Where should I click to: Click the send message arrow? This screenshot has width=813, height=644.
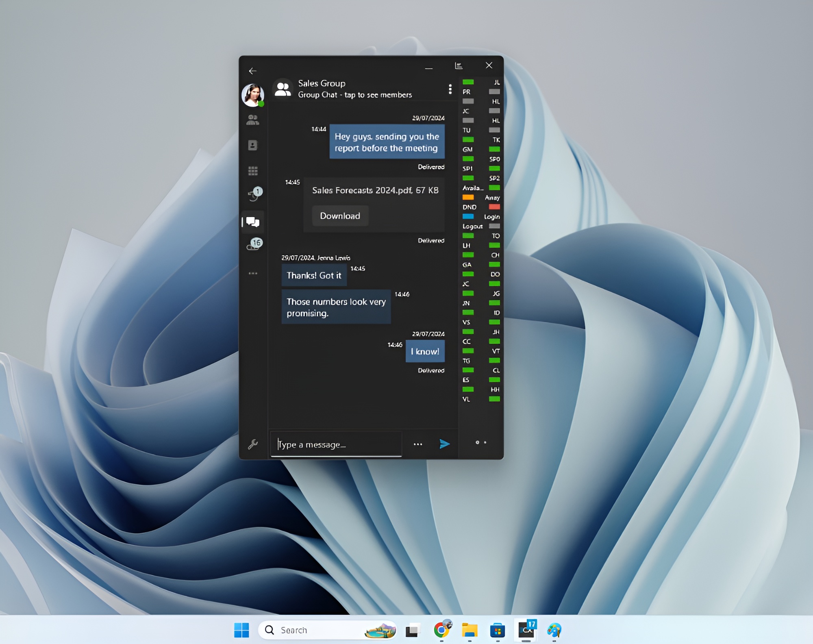(x=444, y=444)
